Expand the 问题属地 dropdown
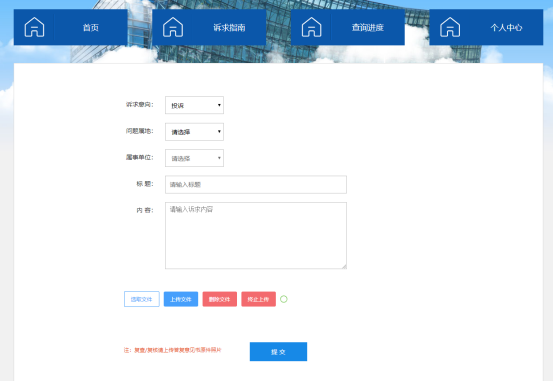The image size is (553, 382). pyautogui.click(x=194, y=132)
